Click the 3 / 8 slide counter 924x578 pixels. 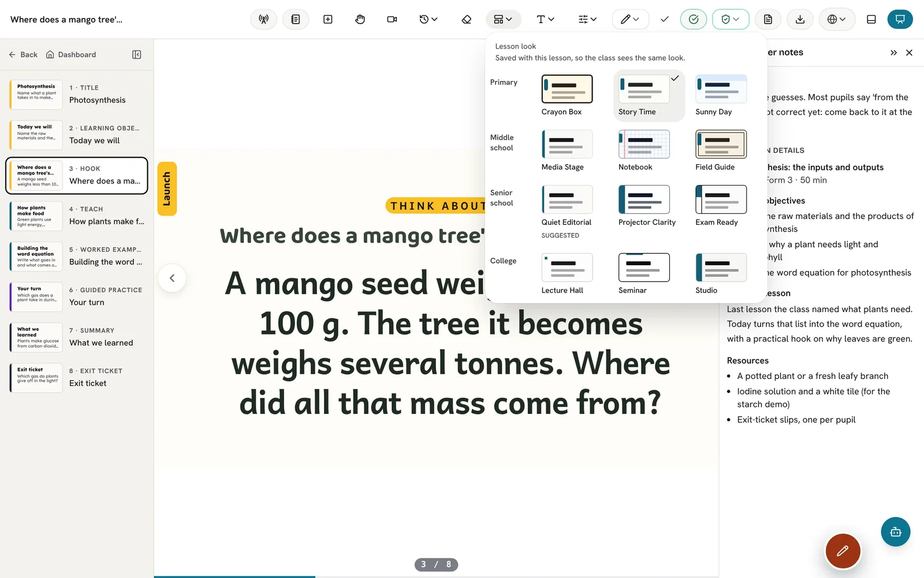tap(436, 564)
